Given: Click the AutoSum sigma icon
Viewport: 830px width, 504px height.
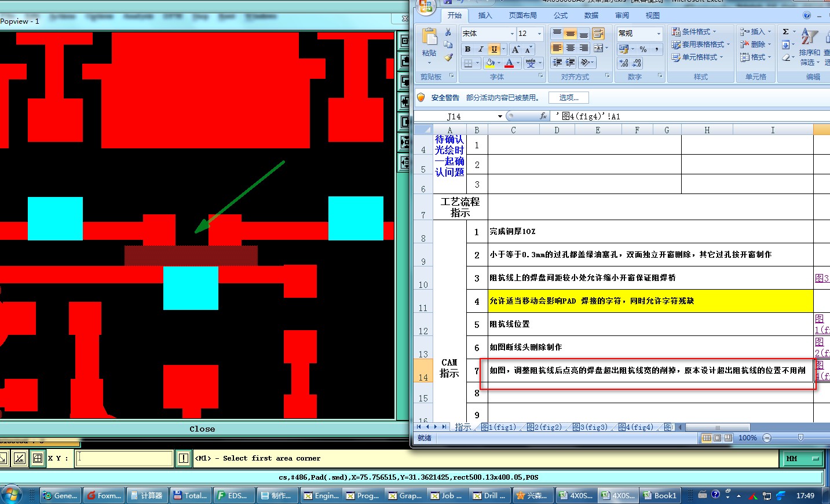Looking at the screenshot, I should pos(786,32).
